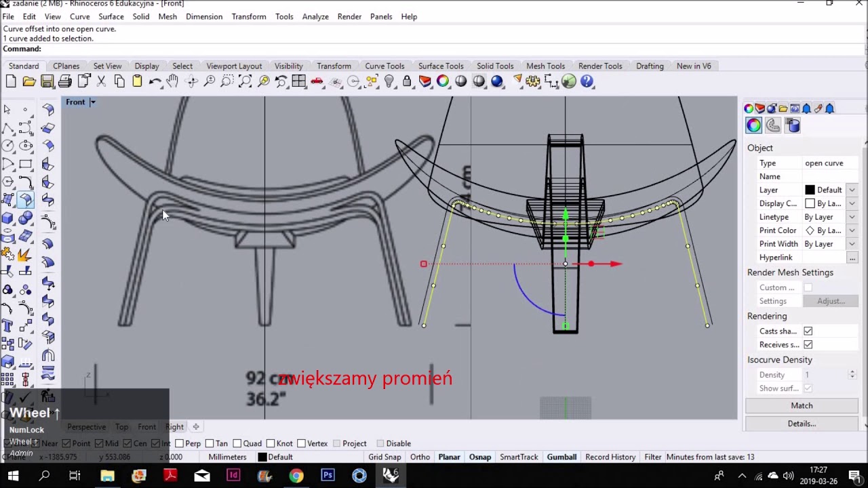Open the Analyze menu

(x=315, y=16)
